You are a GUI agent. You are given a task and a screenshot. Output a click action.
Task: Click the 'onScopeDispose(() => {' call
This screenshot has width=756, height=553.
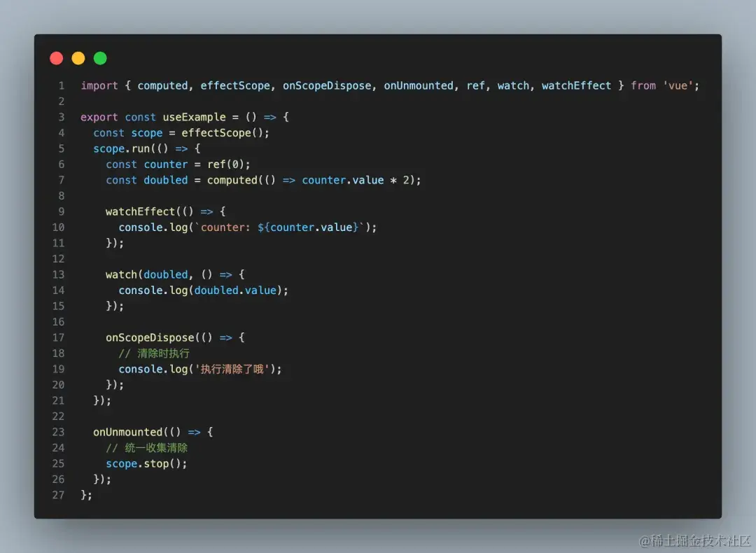pos(176,337)
